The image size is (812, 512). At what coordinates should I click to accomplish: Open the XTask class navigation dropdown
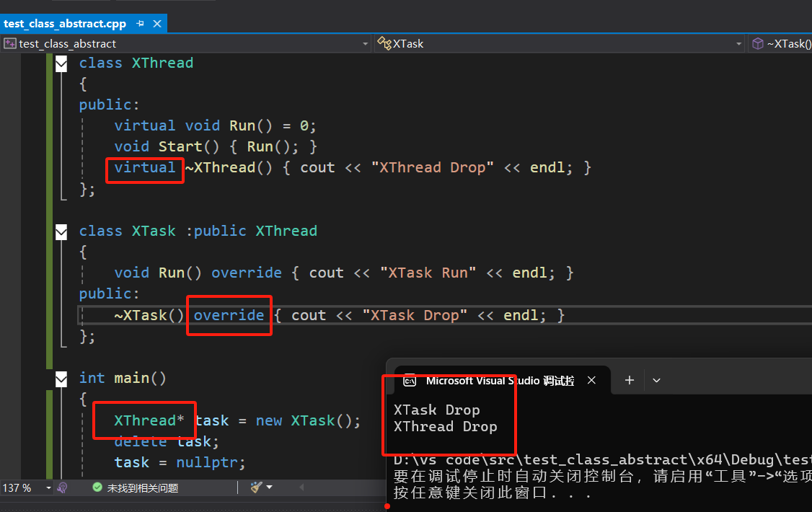739,44
